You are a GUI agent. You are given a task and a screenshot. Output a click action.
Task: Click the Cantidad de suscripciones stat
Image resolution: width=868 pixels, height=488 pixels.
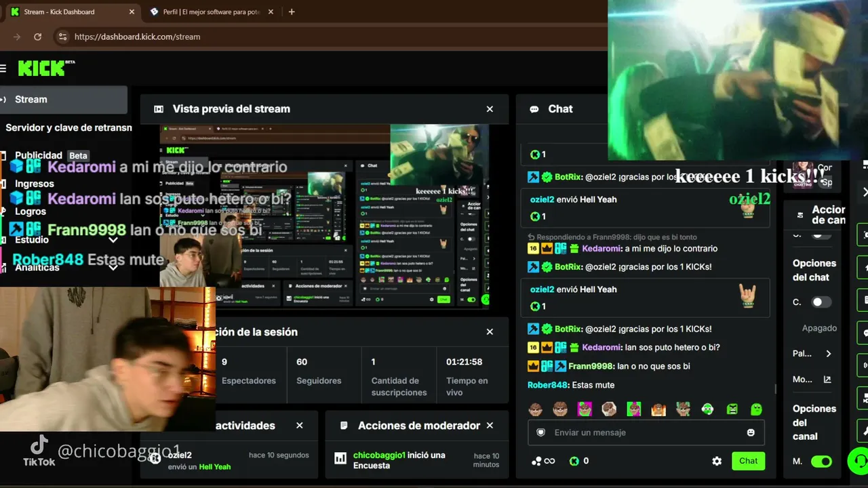coord(399,378)
